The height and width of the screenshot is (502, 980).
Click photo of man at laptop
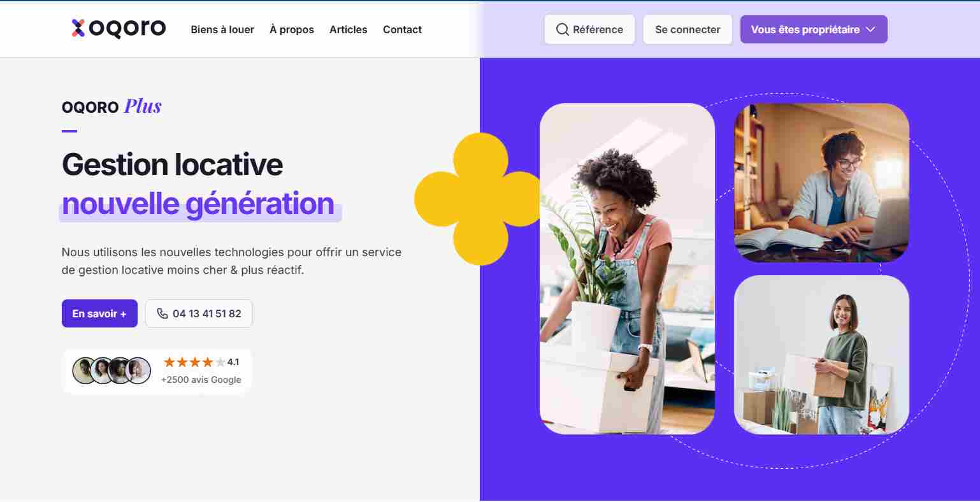(x=821, y=183)
